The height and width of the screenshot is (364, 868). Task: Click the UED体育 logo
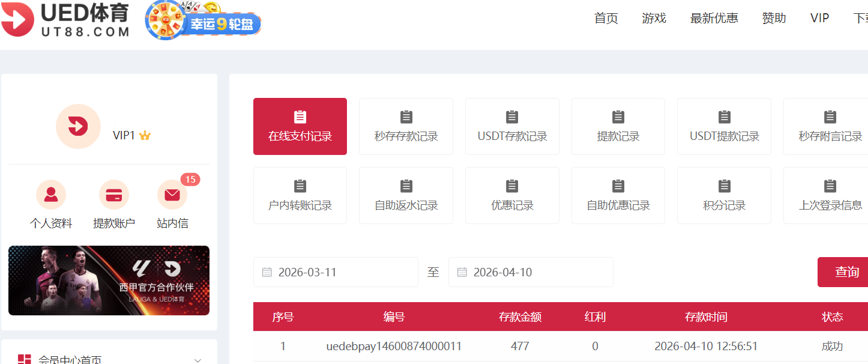65,20
